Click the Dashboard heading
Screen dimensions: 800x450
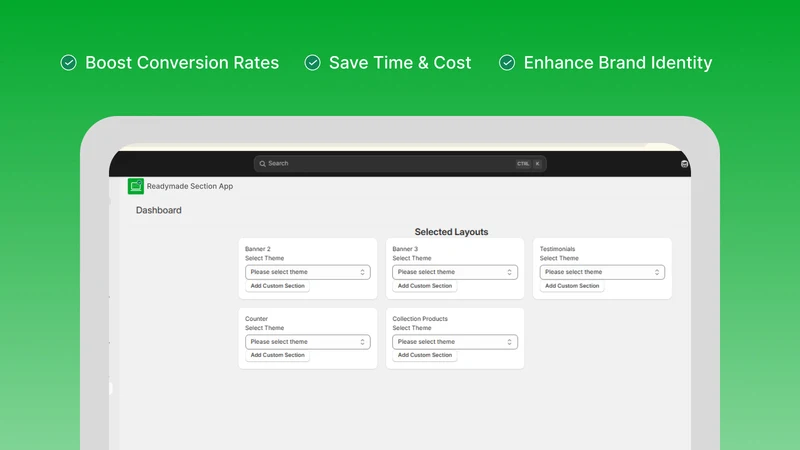[159, 210]
